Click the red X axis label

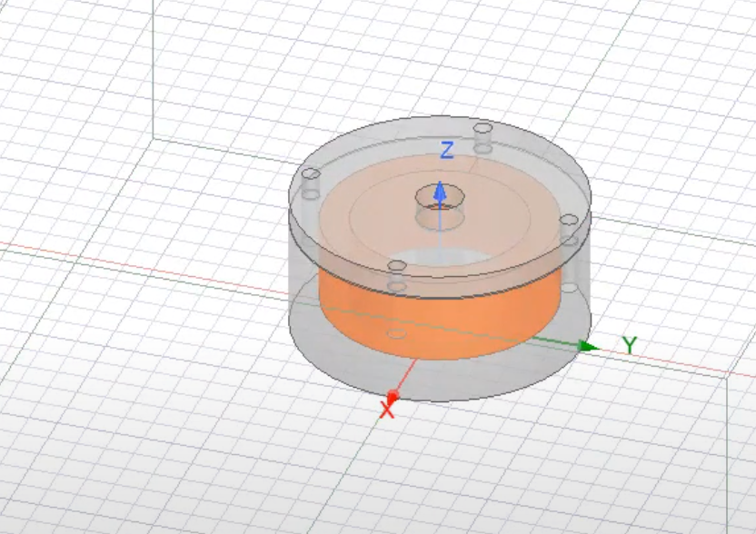click(x=387, y=410)
